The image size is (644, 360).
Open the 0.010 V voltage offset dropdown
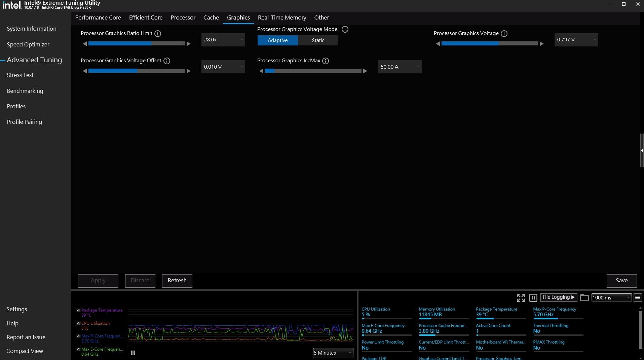point(223,67)
